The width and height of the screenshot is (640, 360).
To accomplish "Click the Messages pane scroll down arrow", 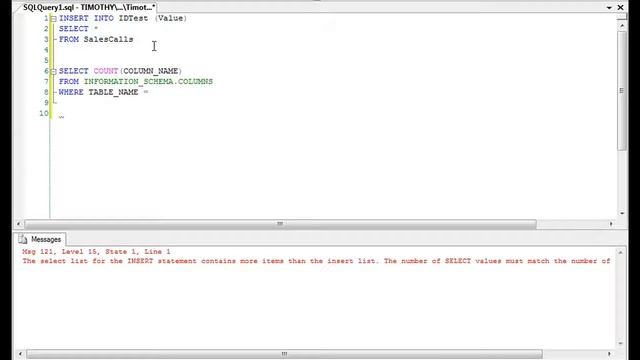I will tap(620, 344).
